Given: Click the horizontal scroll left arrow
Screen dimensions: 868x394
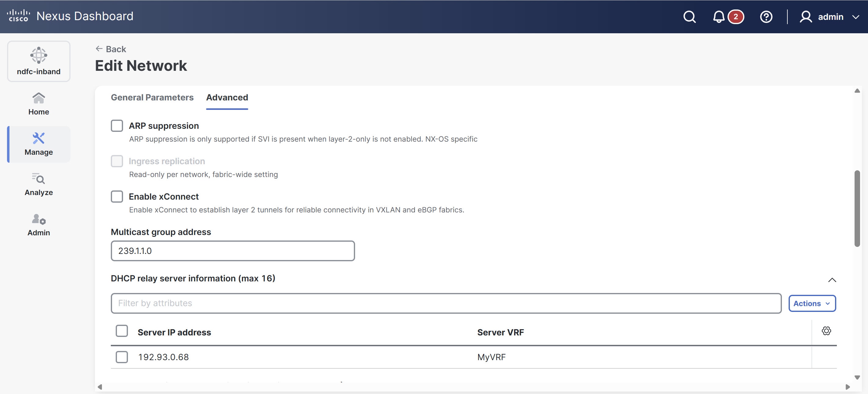Looking at the screenshot, I should (100, 387).
